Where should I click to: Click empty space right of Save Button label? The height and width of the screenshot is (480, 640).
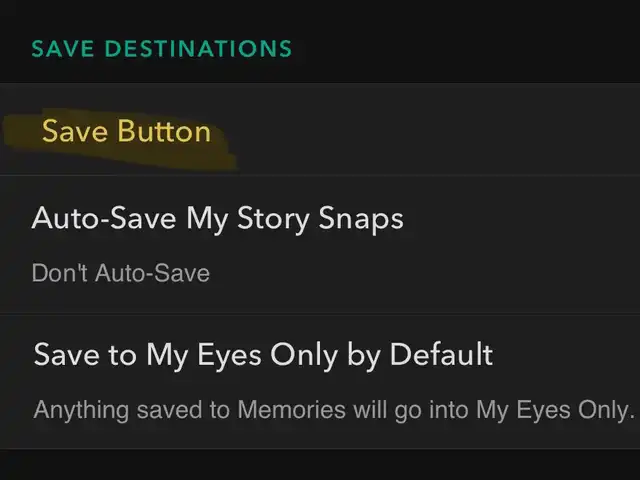[430, 132]
